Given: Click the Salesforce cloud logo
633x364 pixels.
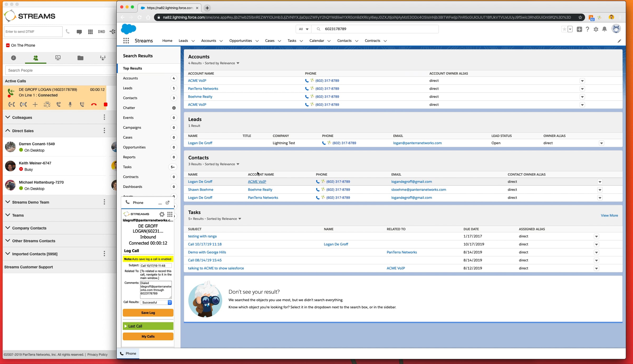Looking at the screenshot, I should [128, 29].
